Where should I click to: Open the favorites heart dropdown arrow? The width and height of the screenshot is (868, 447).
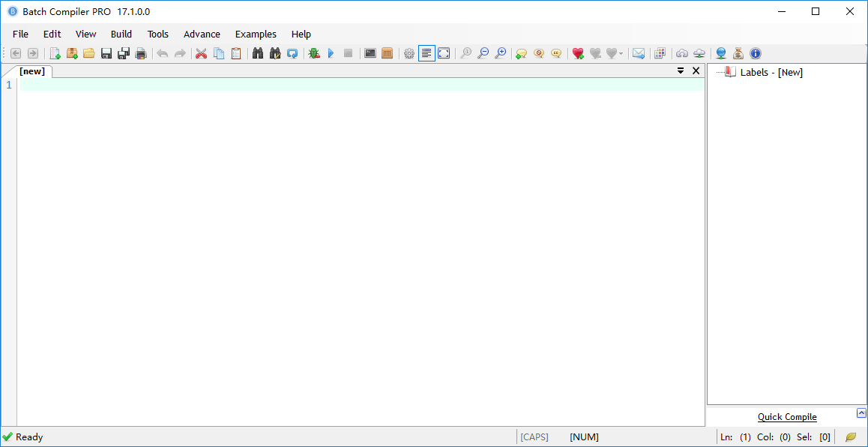[x=621, y=54]
